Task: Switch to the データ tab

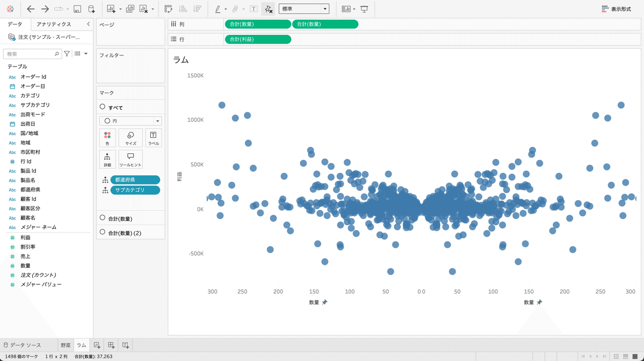Action: [15, 24]
